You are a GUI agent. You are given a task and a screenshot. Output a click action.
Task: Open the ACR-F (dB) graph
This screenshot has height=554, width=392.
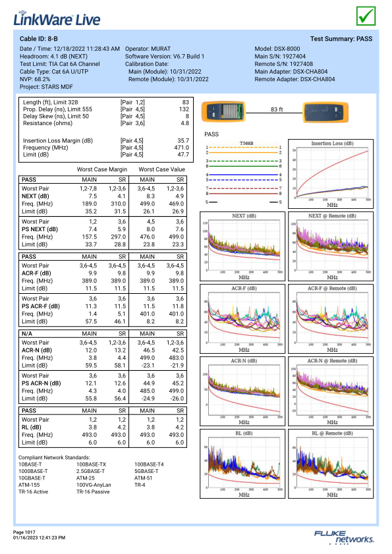tap(242, 319)
